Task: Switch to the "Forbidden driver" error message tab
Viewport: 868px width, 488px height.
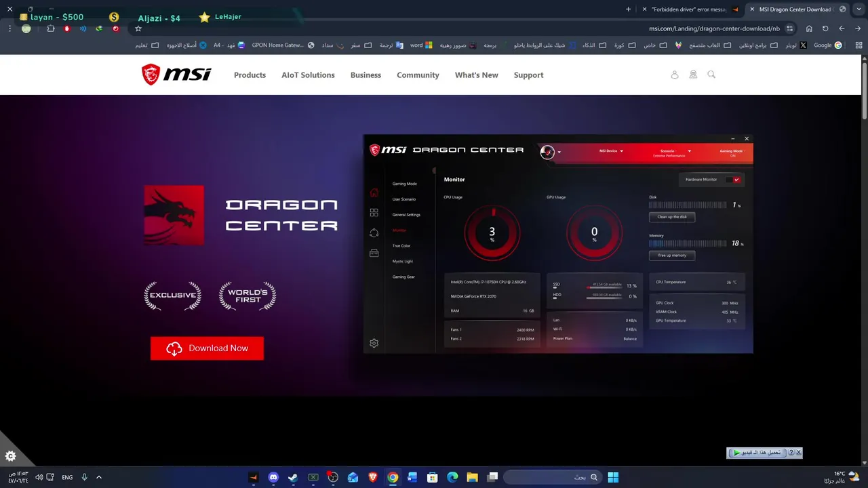Action: 690,9
